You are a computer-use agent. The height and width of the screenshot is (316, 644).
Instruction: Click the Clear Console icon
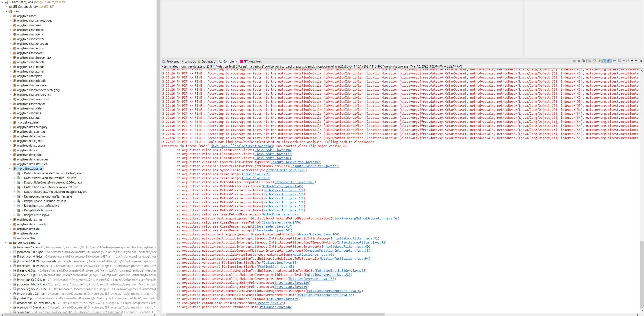(x=590, y=61)
